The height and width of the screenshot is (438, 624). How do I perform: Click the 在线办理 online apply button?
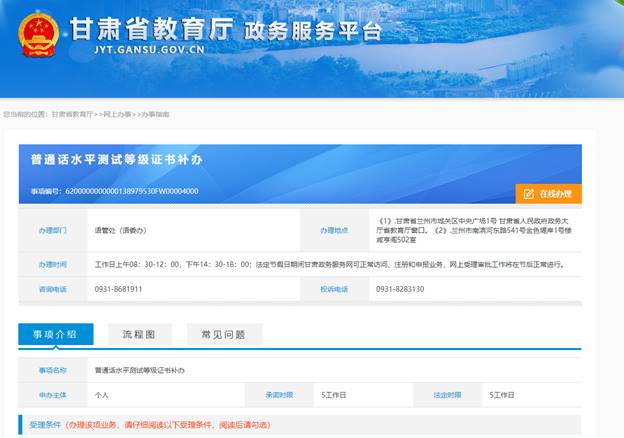pos(549,193)
